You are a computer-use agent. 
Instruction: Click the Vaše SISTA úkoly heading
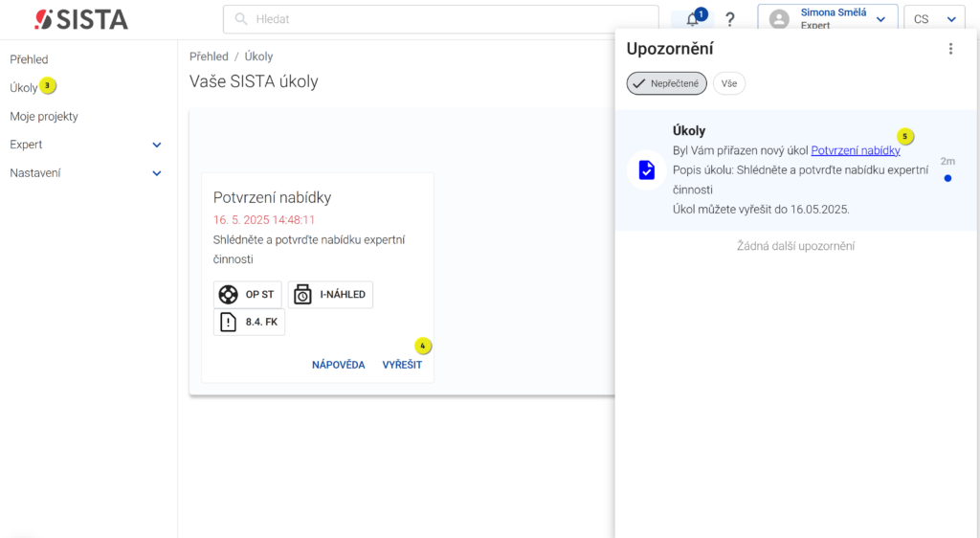click(x=254, y=82)
